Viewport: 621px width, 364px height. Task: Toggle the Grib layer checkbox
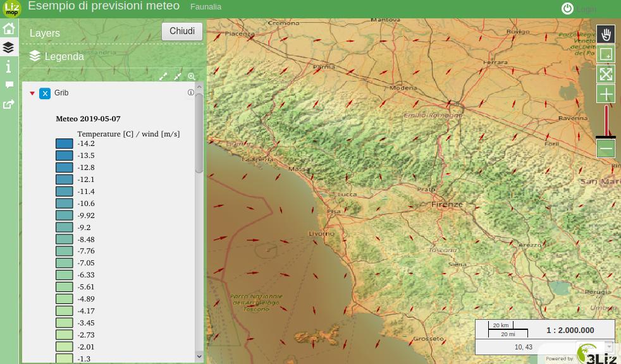45,94
